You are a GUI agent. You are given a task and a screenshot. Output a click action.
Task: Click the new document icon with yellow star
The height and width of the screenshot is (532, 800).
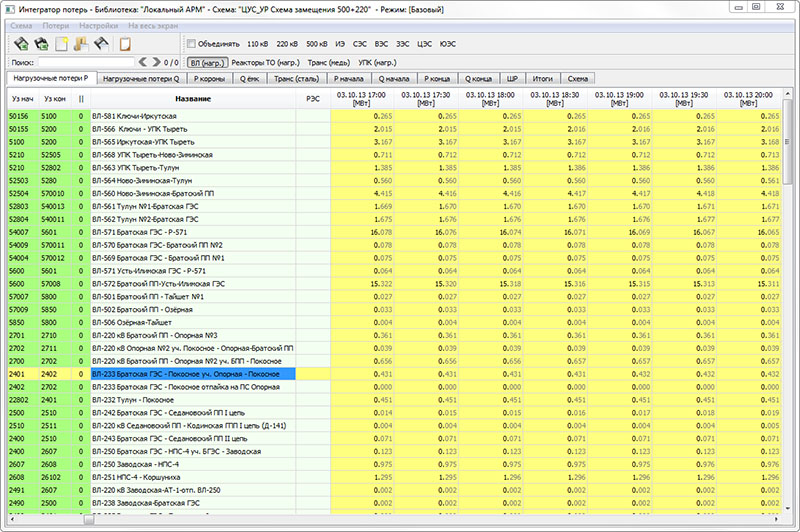[x=61, y=44]
